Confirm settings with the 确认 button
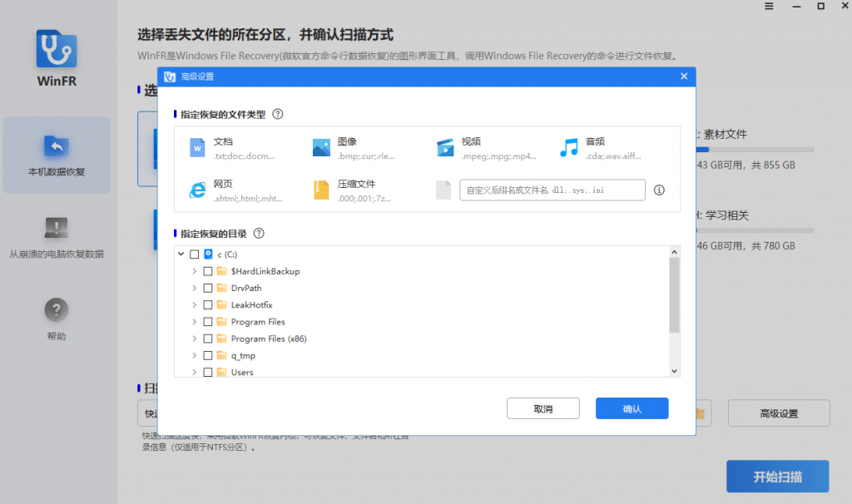The image size is (852, 504). (x=632, y=408)
